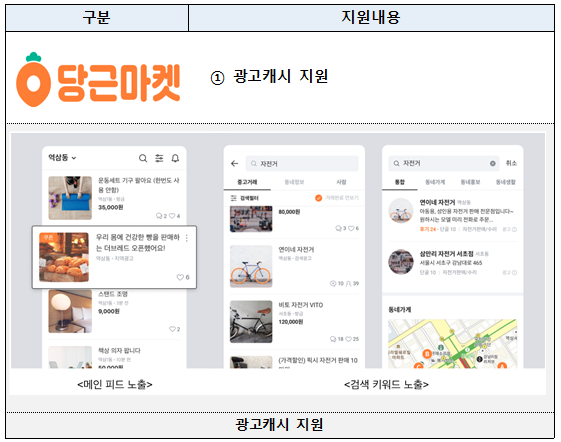This screenshot has height=442, width=561.
Task: Open the 후기 24 reviews link
Action: [428, 229]
